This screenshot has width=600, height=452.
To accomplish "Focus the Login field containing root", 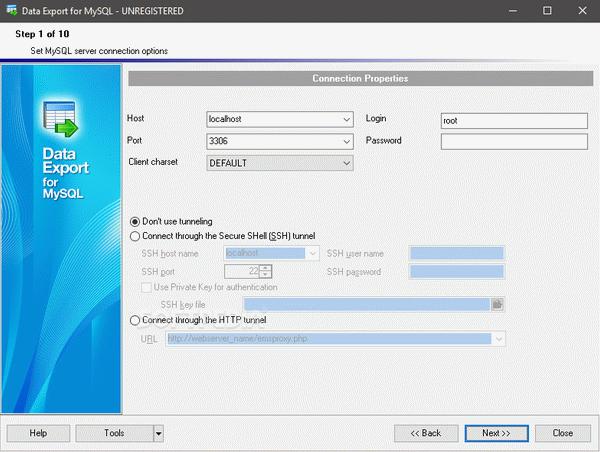I will pos(514,121).
